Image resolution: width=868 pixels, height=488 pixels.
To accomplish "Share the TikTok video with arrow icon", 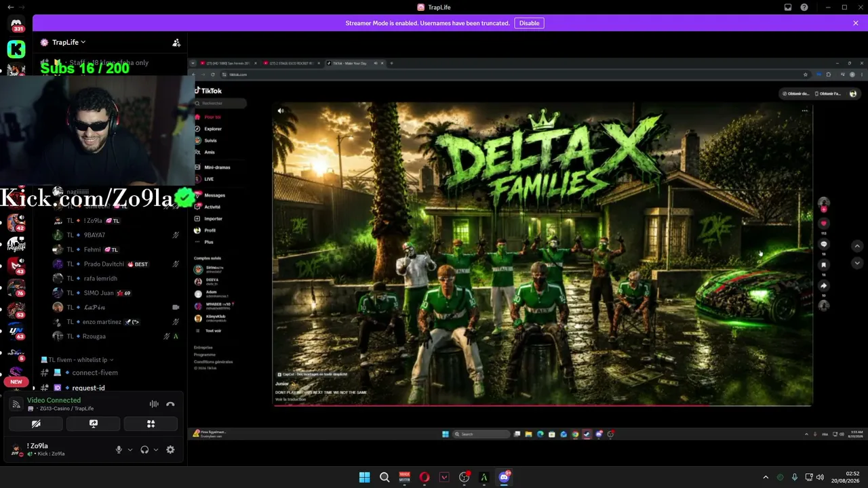I will 824,286.
